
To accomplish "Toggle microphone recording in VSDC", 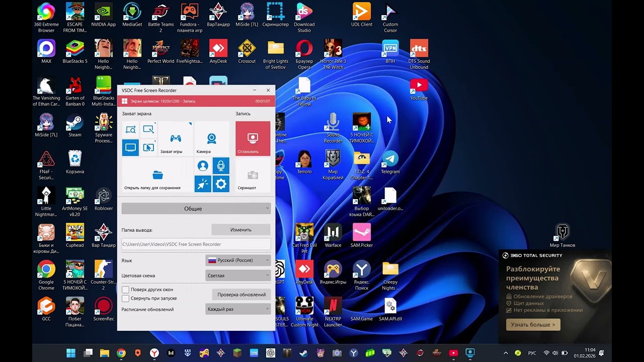I will (x=221, y=166).
